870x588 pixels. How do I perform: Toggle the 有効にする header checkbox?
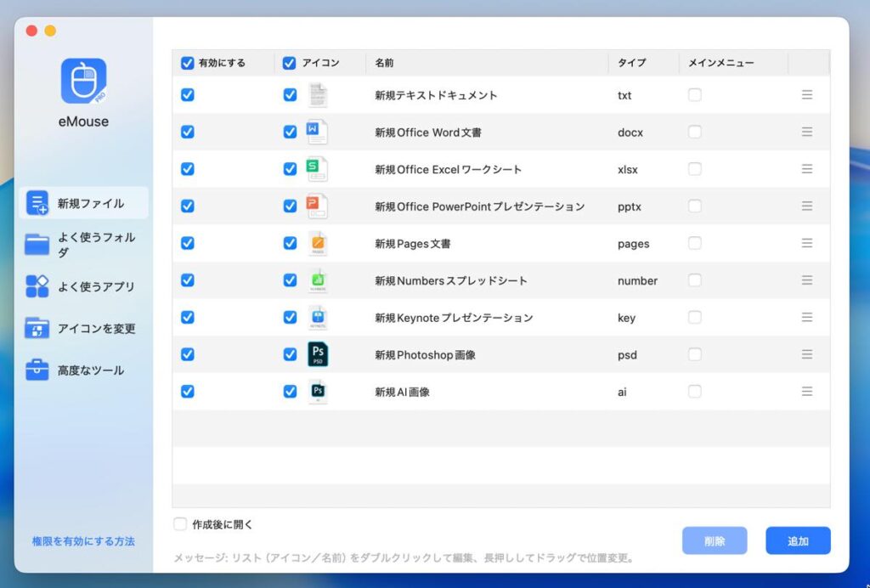pos(188,63)
